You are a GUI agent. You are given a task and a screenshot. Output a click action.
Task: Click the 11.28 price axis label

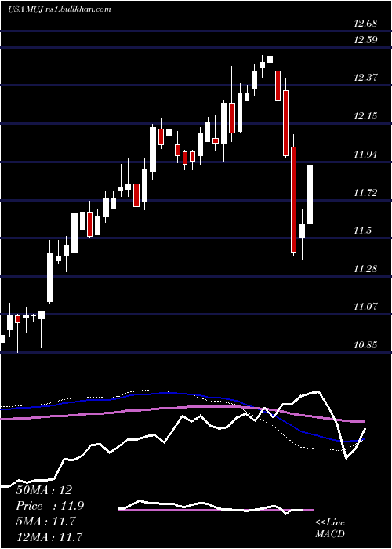pos(365,268)
